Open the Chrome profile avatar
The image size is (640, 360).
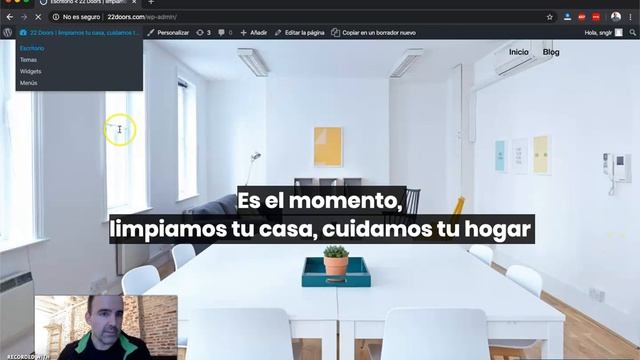click(616, 17)
